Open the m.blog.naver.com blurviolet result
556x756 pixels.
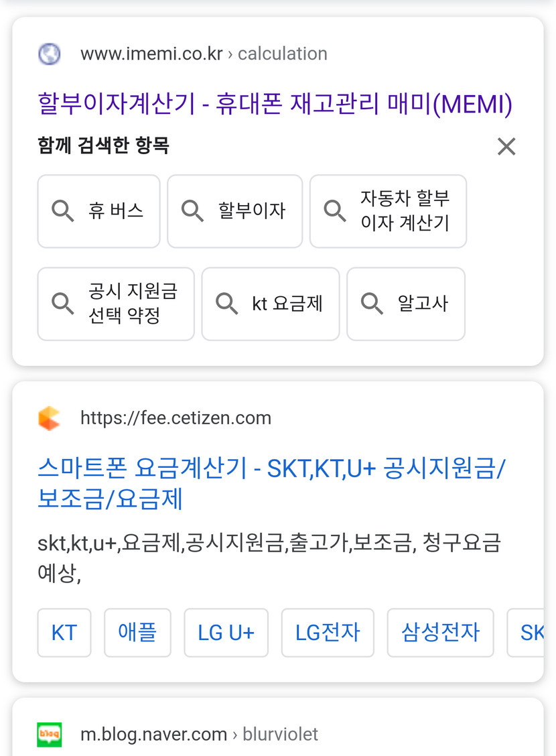click(x=199, y=735)
